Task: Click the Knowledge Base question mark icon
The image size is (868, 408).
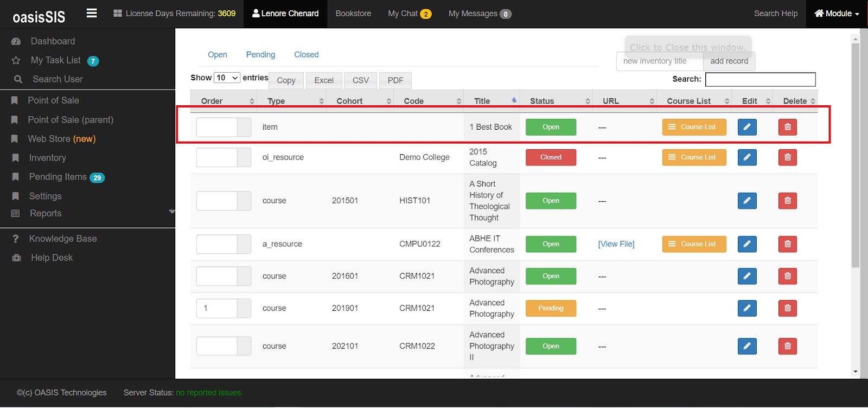Action: (16, 239)
